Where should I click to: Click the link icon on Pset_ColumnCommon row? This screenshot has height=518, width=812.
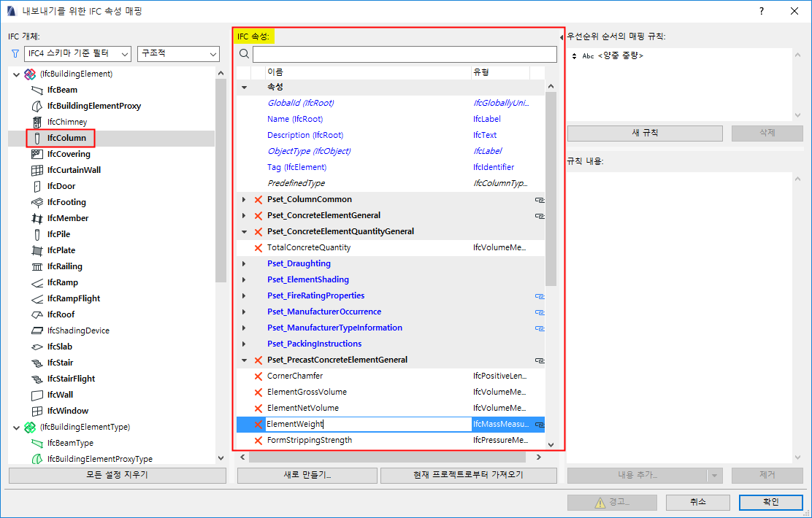(539, 200)
